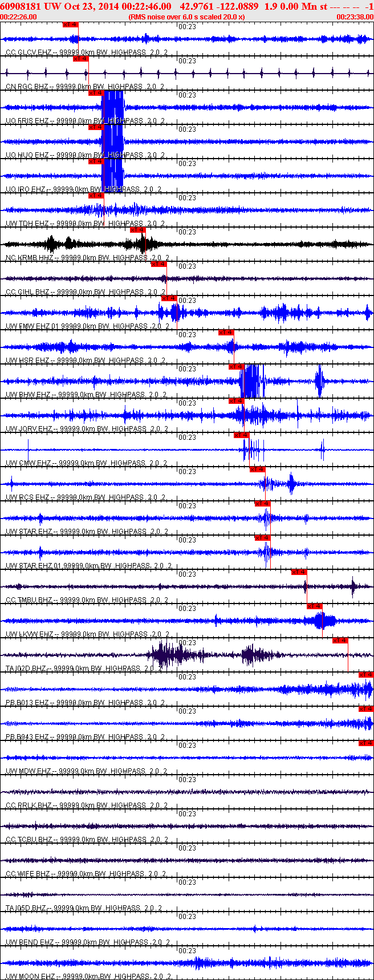Click the 'UW STAR EHZ --' station label

click(x=32, y=532)
